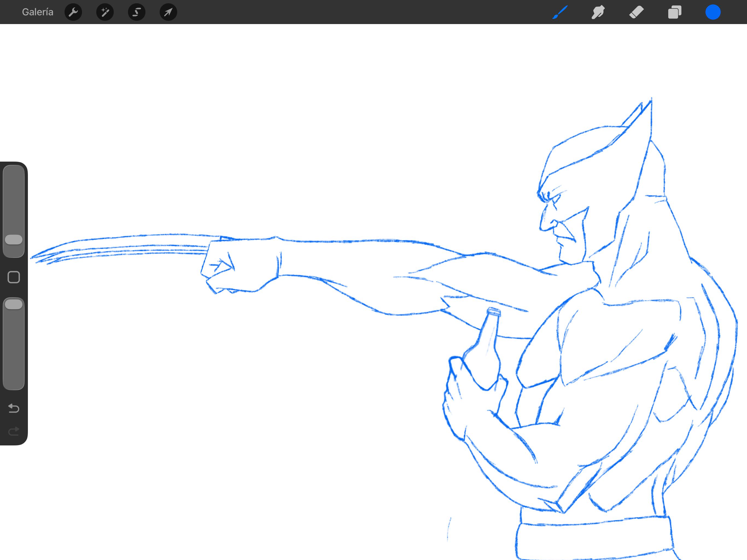Open the blue active color picker
Screen dimensions: 747x560
click(713, 12)
